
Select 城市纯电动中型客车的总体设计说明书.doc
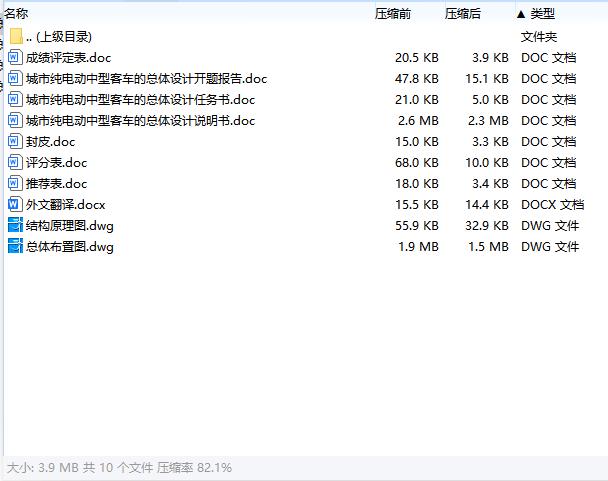click(140, 121)
